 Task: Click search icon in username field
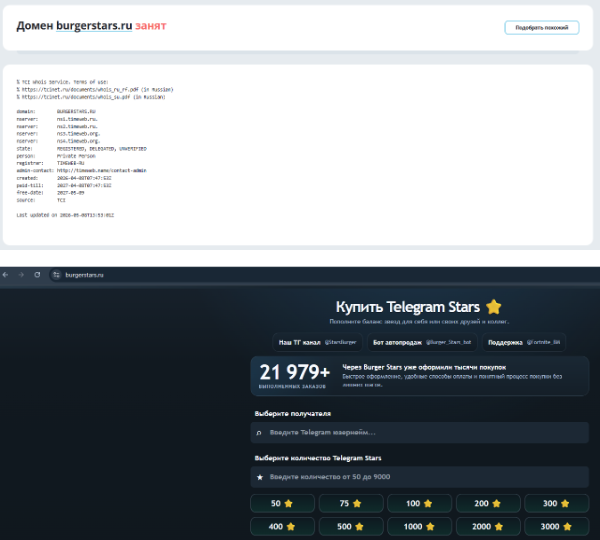259,433
